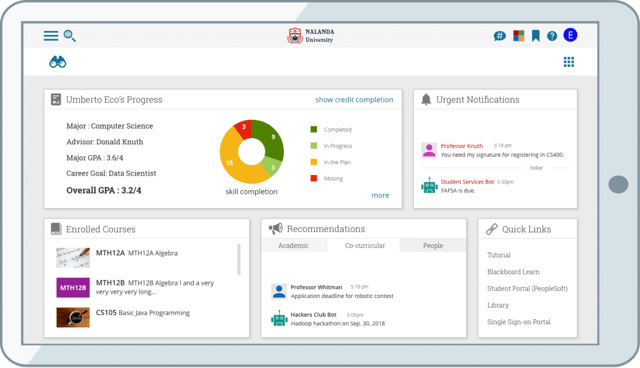Open the Tutorial quick link
Image resolution: width=640 pixels, height=368 pixels.
pyautogui.click(x=499, y=255)
